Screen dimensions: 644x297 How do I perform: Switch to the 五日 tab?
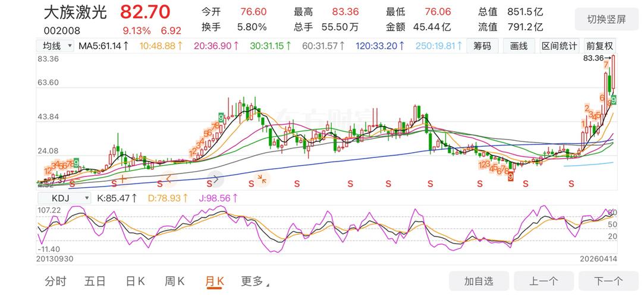95,282
